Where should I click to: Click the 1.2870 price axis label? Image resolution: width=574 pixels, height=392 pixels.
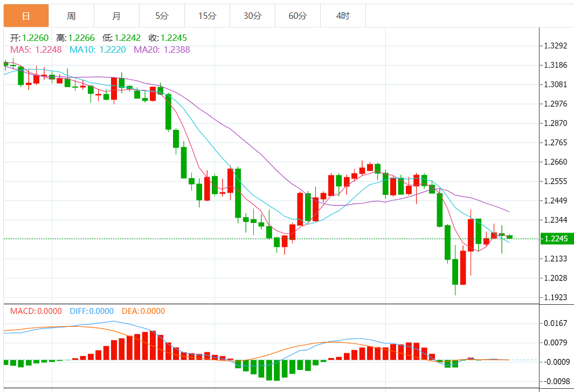click(x=555, y=123)
